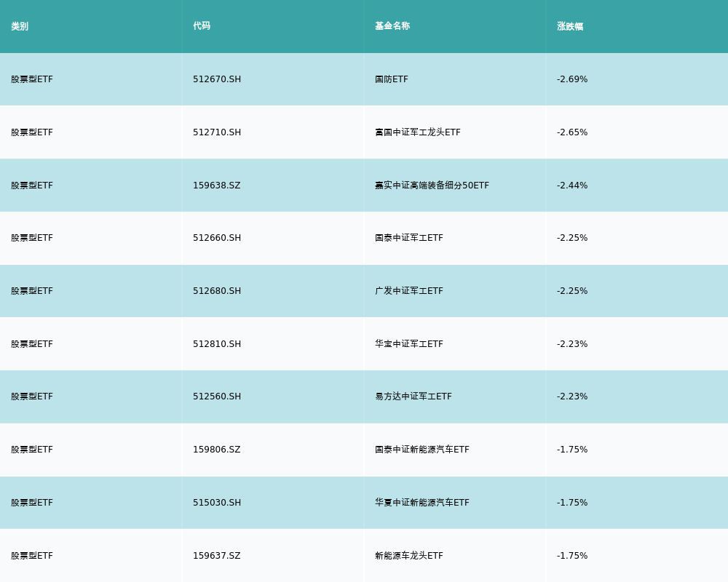Click the 类别 column header
The width and height of the screenshot is (728, 582).
point(20,26)
